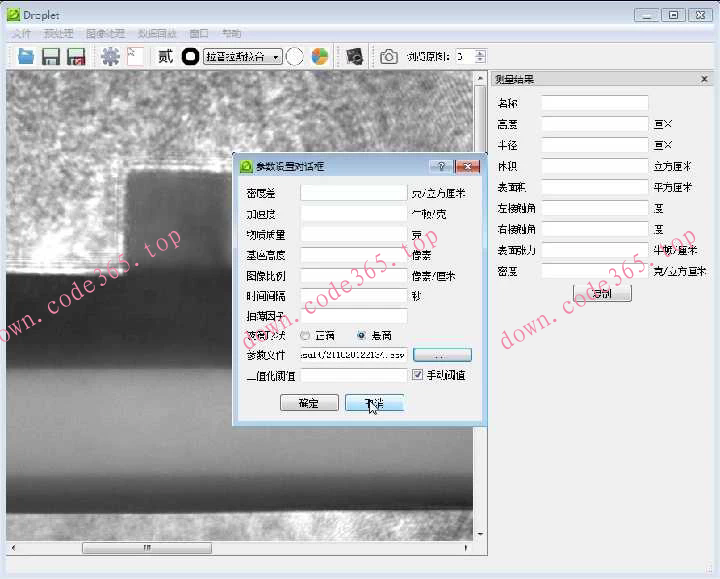
Task: Increase the toolbar spinner value
Action: [x=481, y=53]
